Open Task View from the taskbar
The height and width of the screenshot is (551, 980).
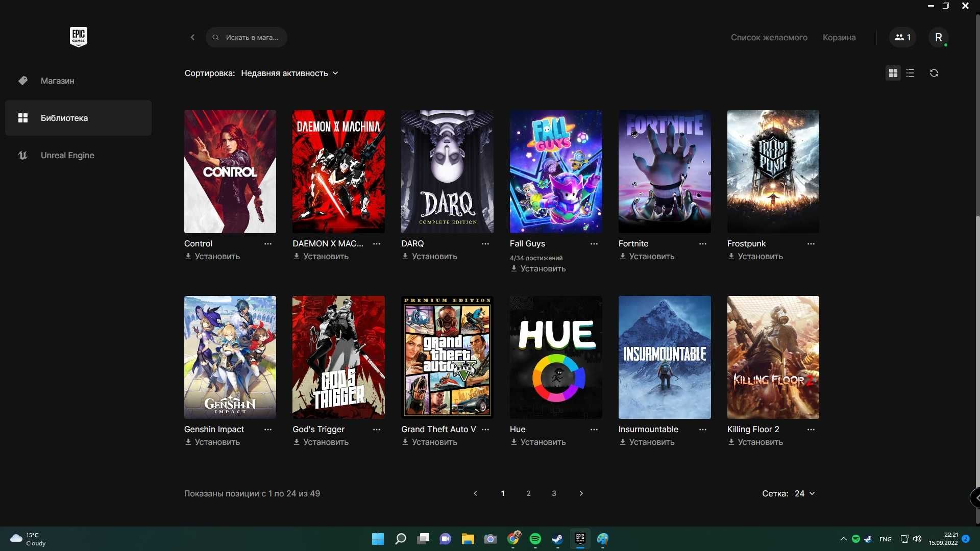(x=423, y=539)
